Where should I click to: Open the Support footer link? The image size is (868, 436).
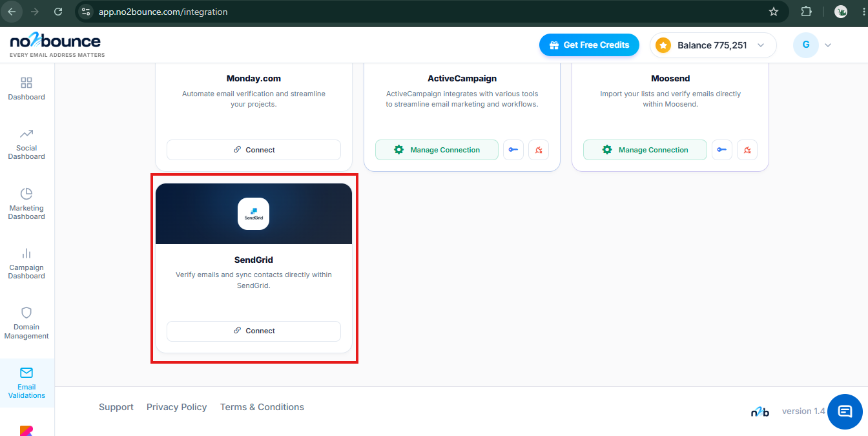coord(116,407)
